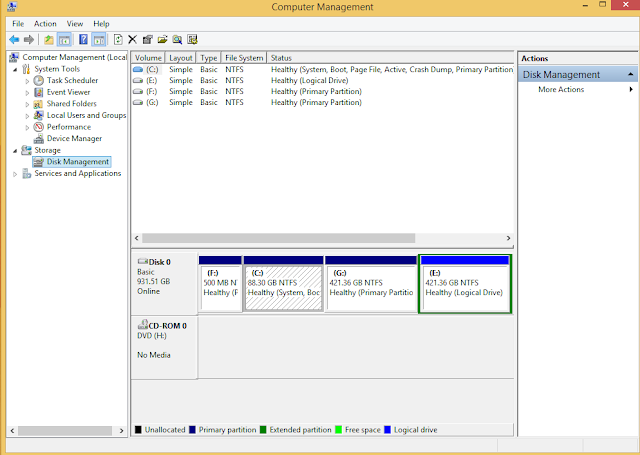Click the Back arrow toolbar icon
640x455 pixels.
click(x=14, y=40)
